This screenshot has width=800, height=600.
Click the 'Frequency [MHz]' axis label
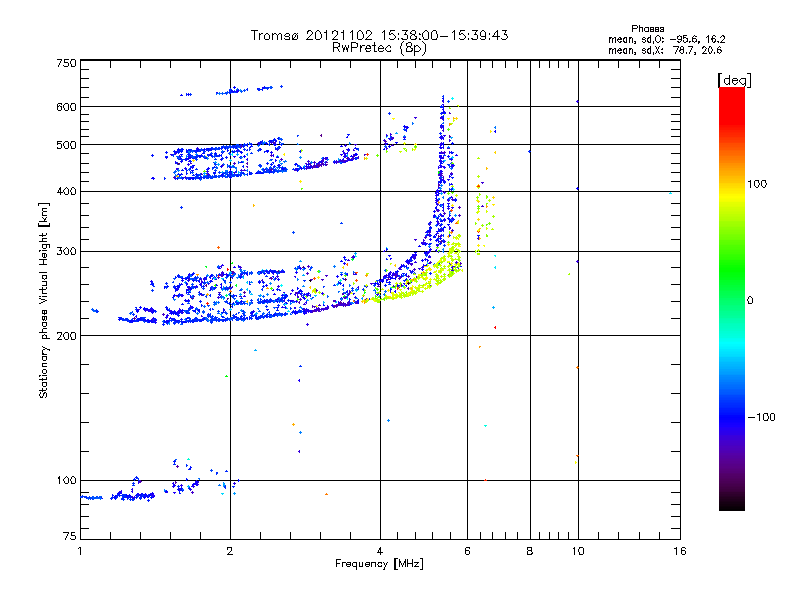[379, 564]
